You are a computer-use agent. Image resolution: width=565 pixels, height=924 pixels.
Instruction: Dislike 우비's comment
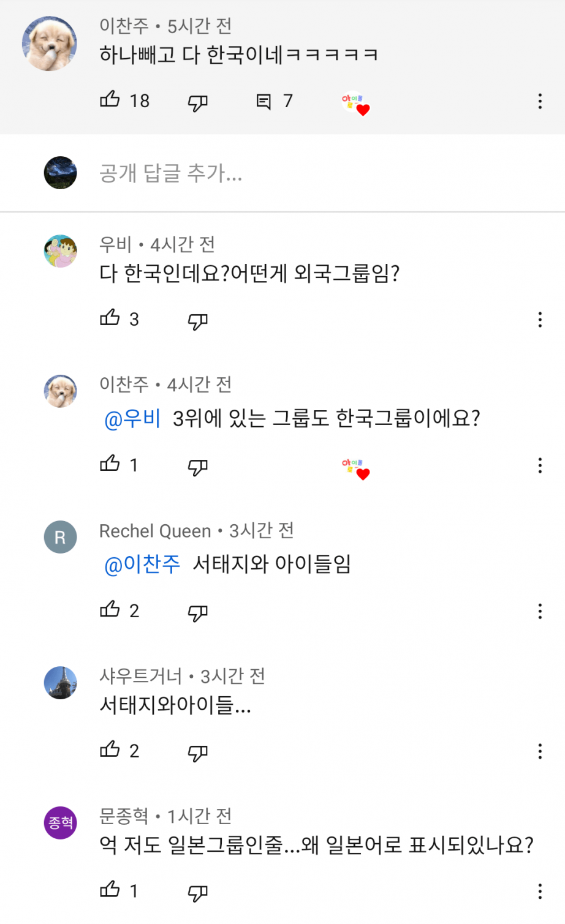(197, 321)
